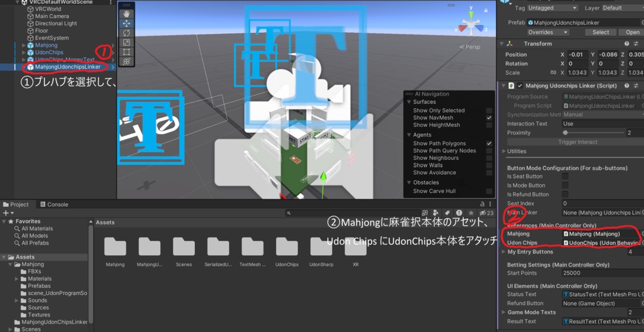The height and width of the screenshot is (332, 644).
Task: Open Project panel three-dot options menu
Action: 491,204
